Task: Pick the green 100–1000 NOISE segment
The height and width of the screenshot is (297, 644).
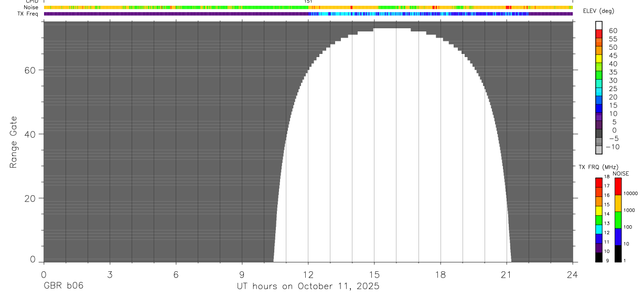Action: [x=618, y=219]
